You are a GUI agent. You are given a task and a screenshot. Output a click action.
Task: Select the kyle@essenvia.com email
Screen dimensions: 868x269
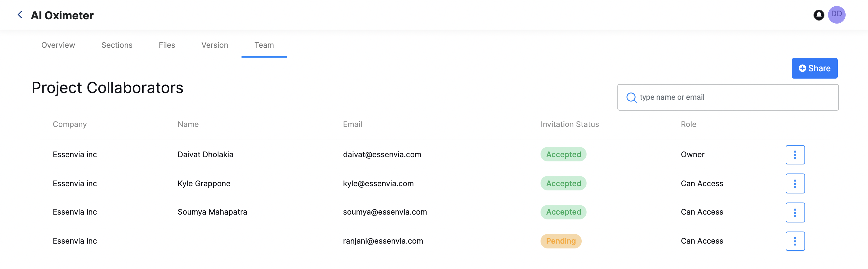tap(378, 183)
